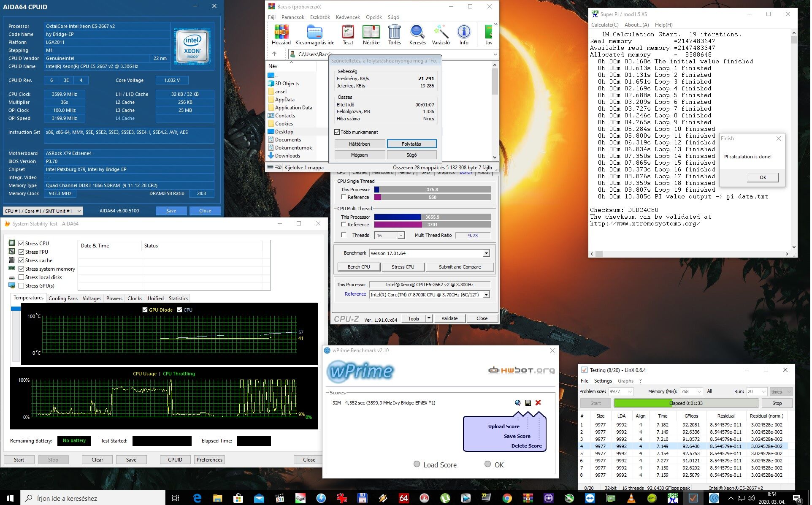Open the Calculate menu in Super PI
This screenshot has height=505, width=812.
[604, 25]
